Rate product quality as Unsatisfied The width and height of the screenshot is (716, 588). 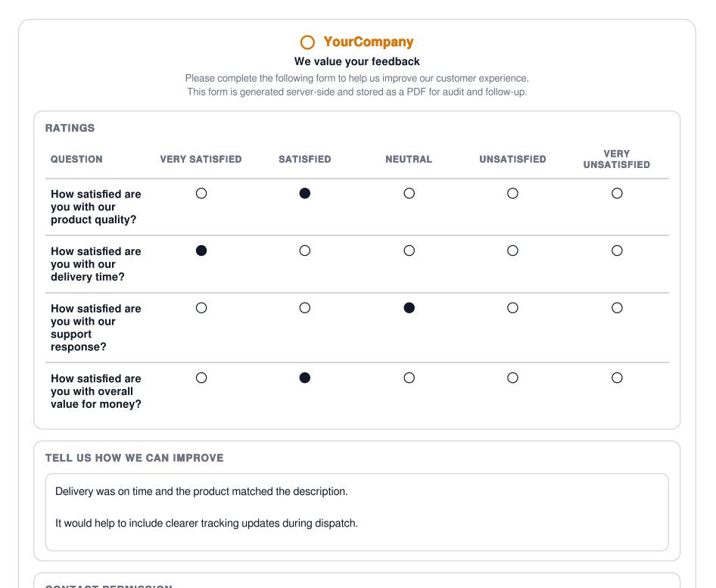513,194
